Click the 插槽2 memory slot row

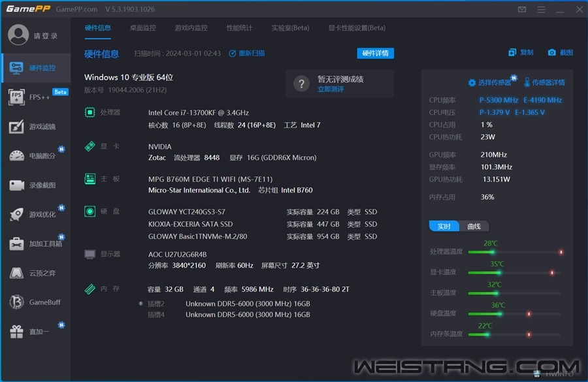click(x=229, y=304)
